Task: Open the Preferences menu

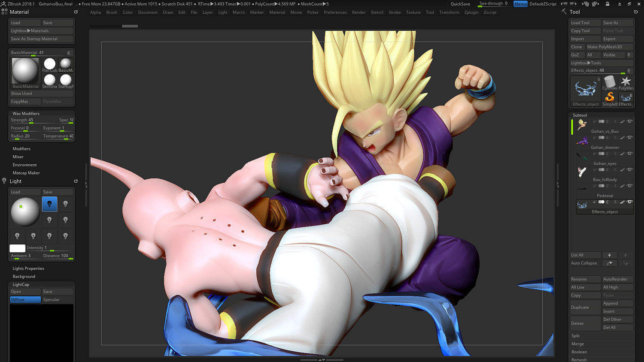Action: coord(335,12)
